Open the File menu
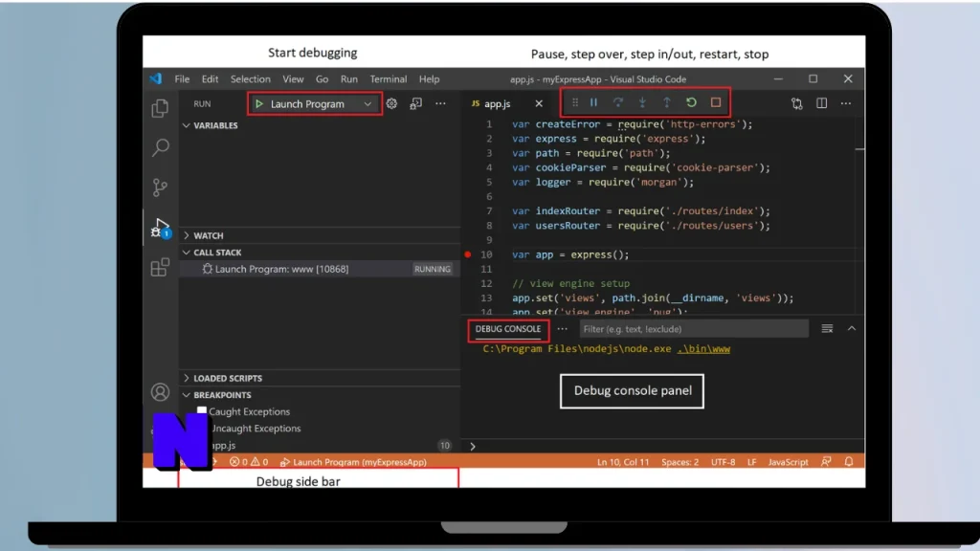 [182, 79]
